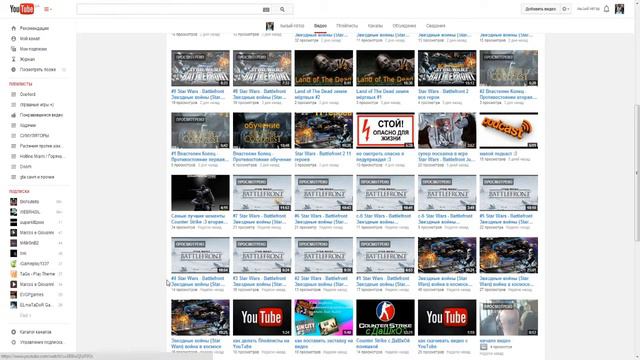The height and width of the screenshot is (360, 640).
Task: Open the gear settings dropdown in header
Action: 566,9
